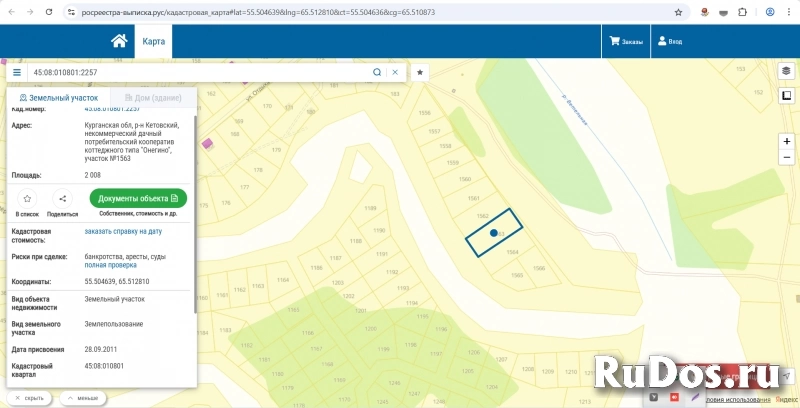
Task: Follow the заказать справку на дату link
Action: click(x=123, y=231)
